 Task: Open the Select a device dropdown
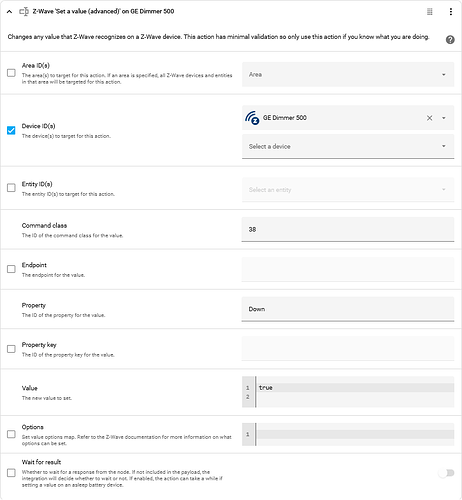point(348,146)
